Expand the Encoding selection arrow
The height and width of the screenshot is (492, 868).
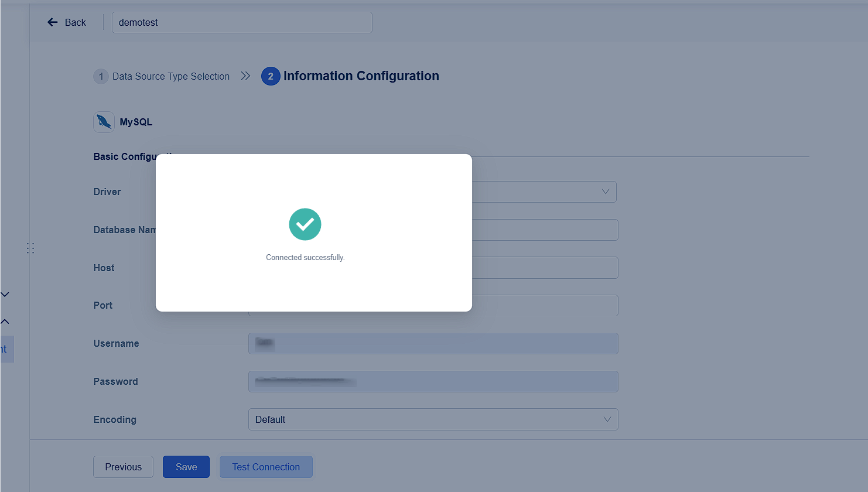[606, 419]
